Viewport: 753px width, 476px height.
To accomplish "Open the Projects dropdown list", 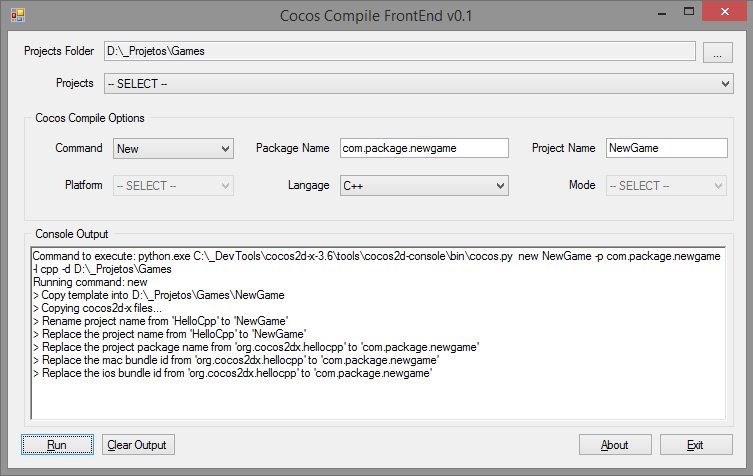I will [x=418, y=84].
